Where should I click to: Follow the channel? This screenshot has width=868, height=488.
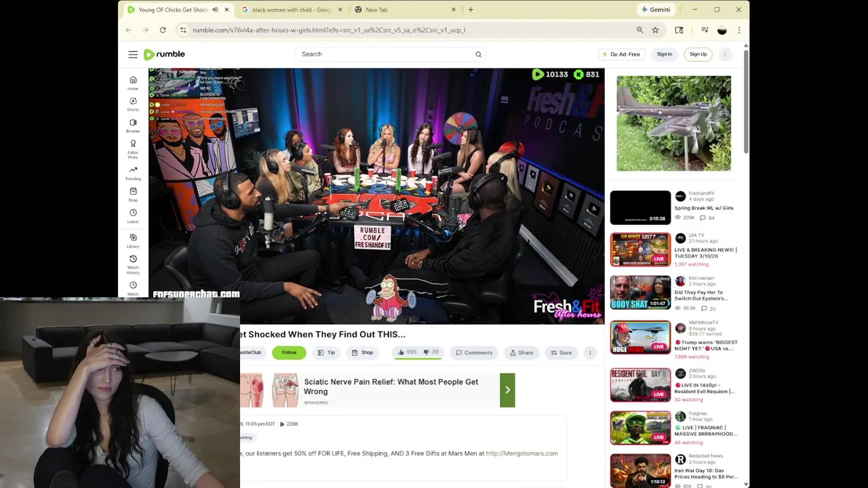pos(289,352)
